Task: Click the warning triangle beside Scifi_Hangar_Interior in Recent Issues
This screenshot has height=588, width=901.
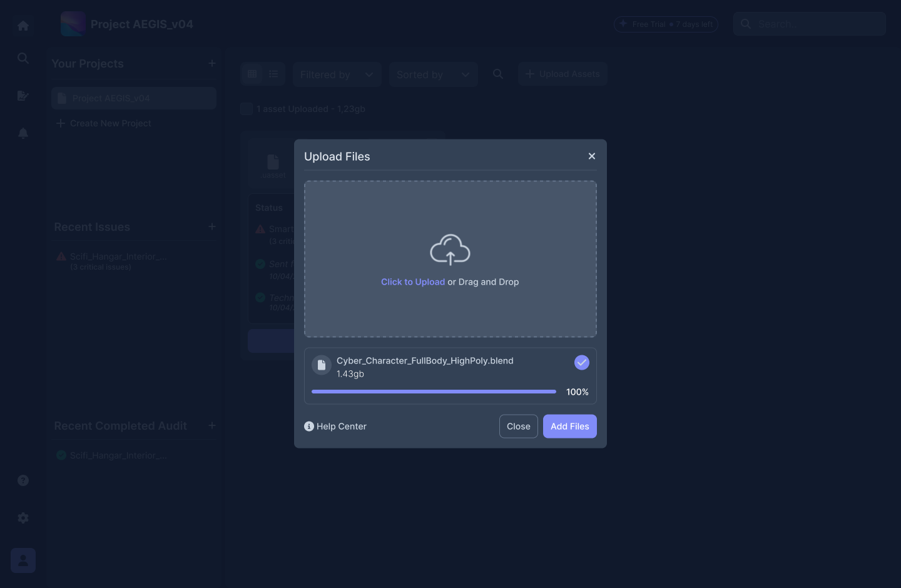Action: [x=61, y=256]
